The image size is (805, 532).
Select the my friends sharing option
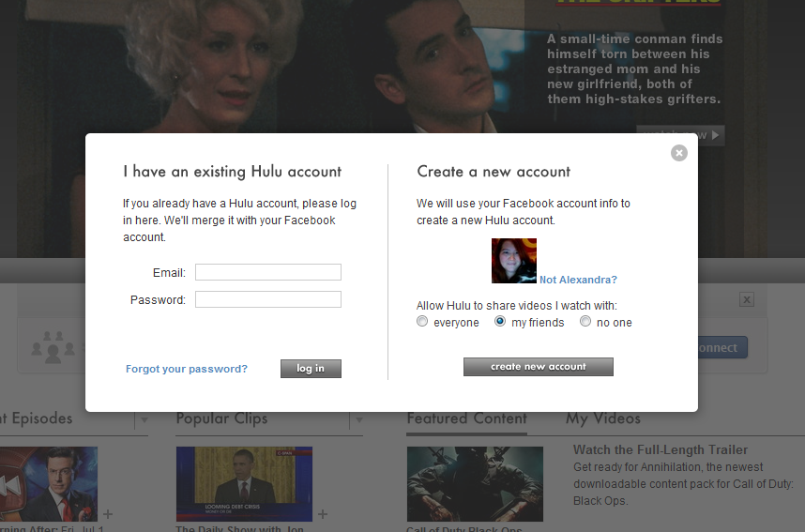[x=499, y=322]
